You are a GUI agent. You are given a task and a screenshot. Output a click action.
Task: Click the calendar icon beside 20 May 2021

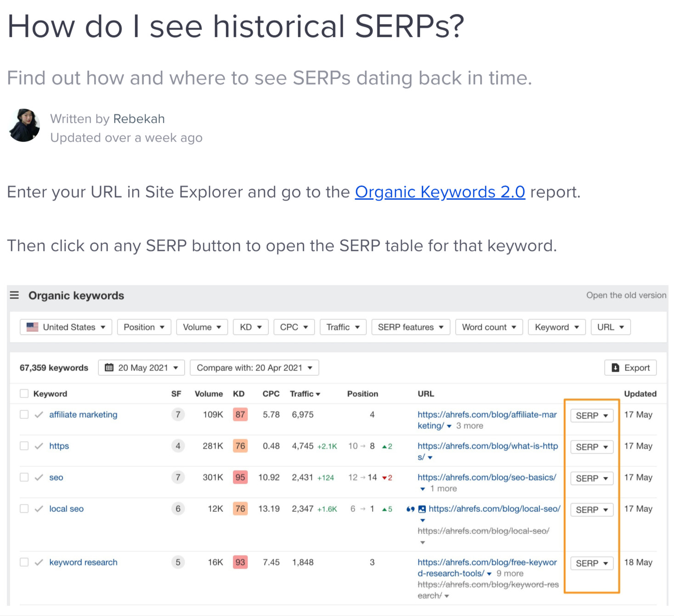pyautogui.click(x=109, y=367)
